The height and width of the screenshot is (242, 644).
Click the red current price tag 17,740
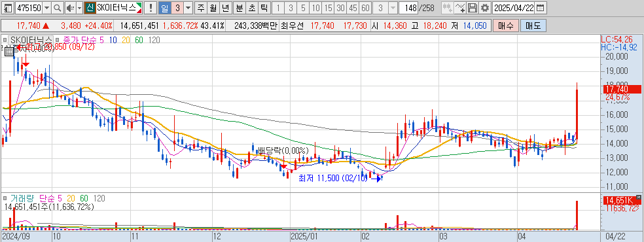[x=622, y=89]
